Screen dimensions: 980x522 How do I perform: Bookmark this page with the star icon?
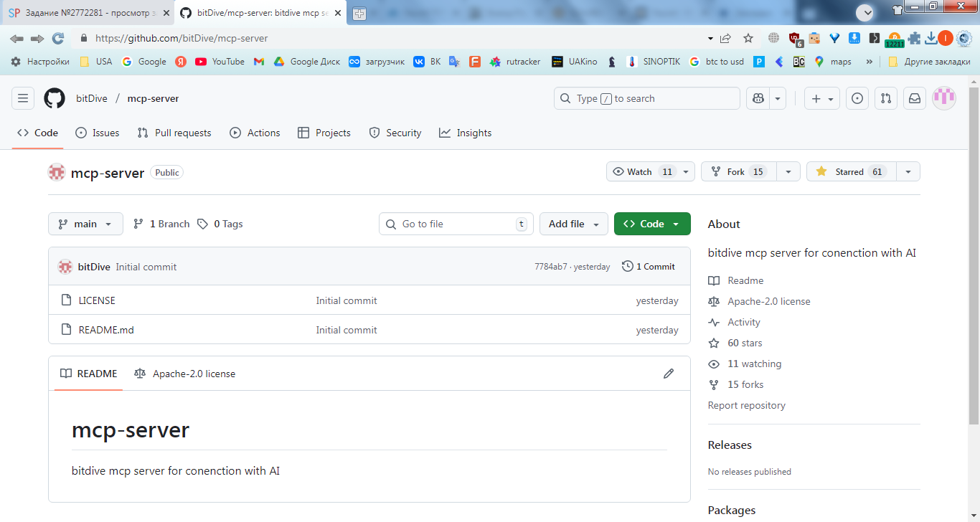coord(748,38)
